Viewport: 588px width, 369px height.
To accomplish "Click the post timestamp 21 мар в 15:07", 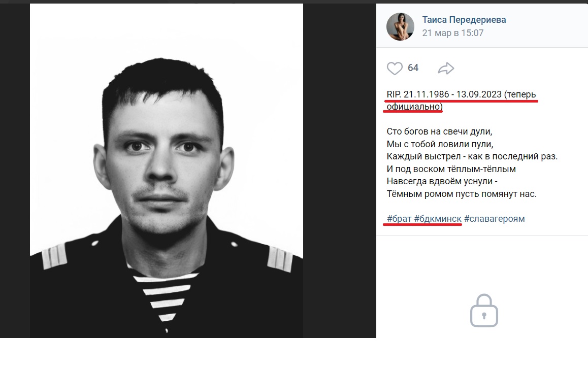I will [x=453, y=33].
